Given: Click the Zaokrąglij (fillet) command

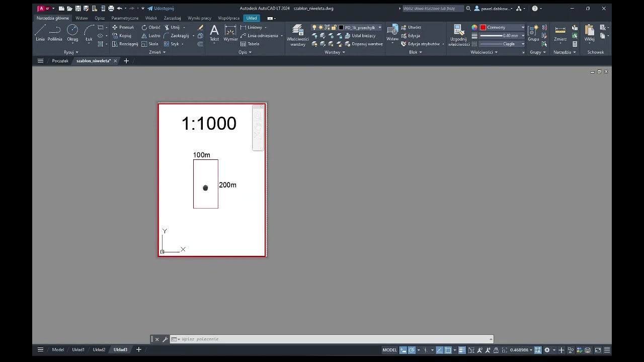Looking at the screenshot, I should pyautogui.click(x=176, y=36).
